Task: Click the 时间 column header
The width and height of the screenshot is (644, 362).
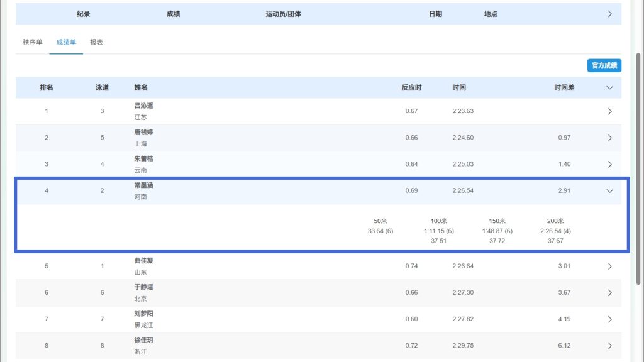Action: 459,88
